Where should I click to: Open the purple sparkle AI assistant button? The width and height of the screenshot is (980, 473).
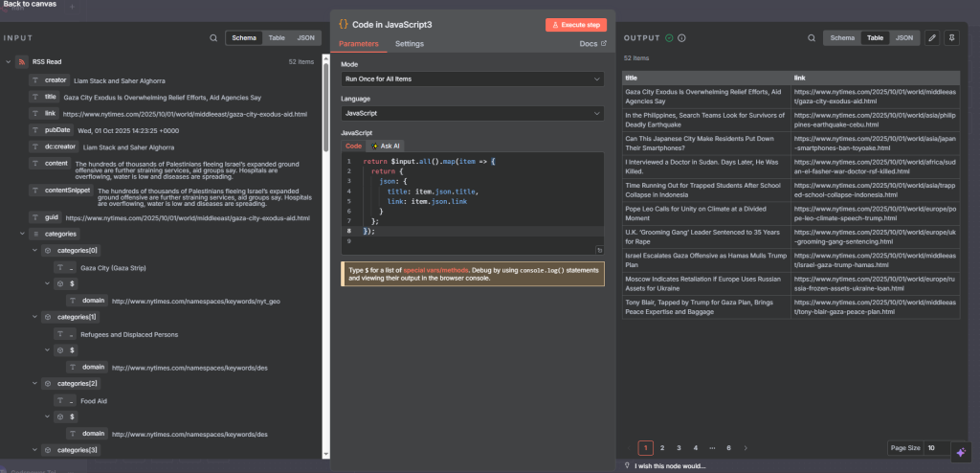click(x=960, y=450)
